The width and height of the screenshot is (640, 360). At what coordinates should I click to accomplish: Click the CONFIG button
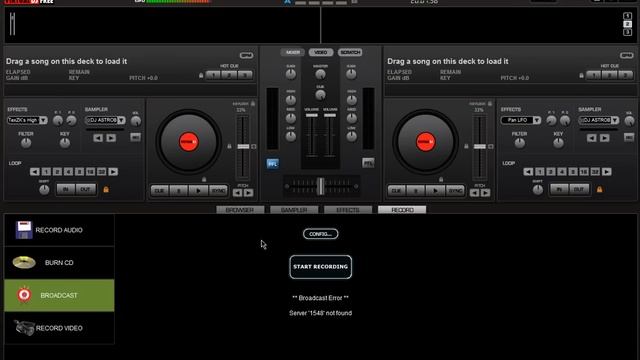(x=320, y=234)
